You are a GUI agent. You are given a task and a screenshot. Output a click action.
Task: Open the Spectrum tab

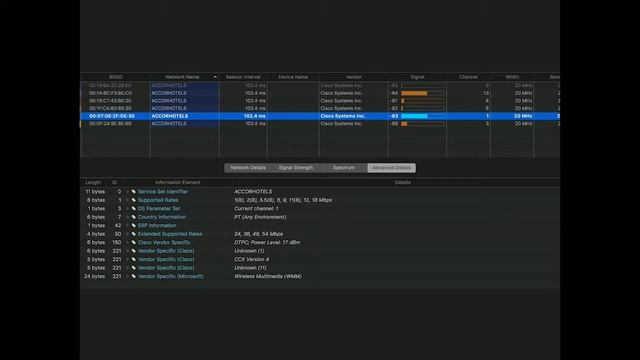pos(344,168)
